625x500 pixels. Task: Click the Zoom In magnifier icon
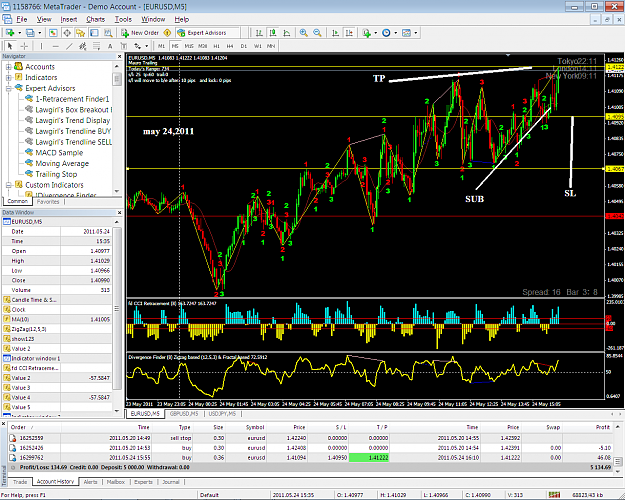coord(304,33)
